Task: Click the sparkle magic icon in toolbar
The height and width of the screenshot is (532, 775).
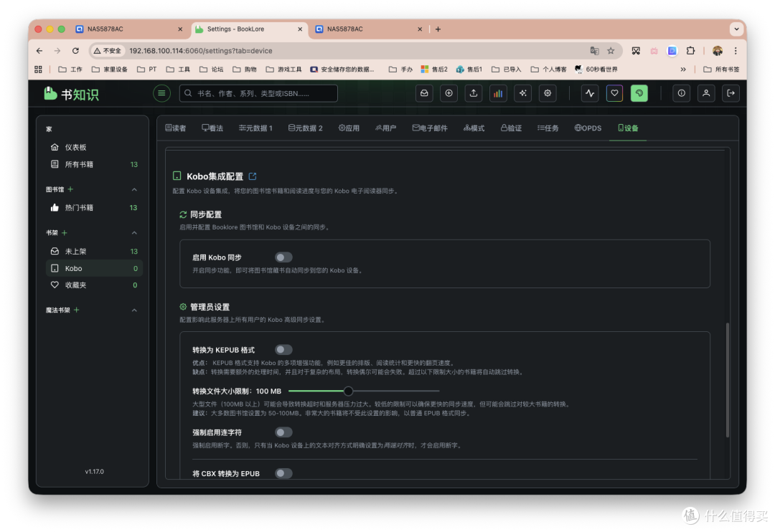Action: coord(523,93)
